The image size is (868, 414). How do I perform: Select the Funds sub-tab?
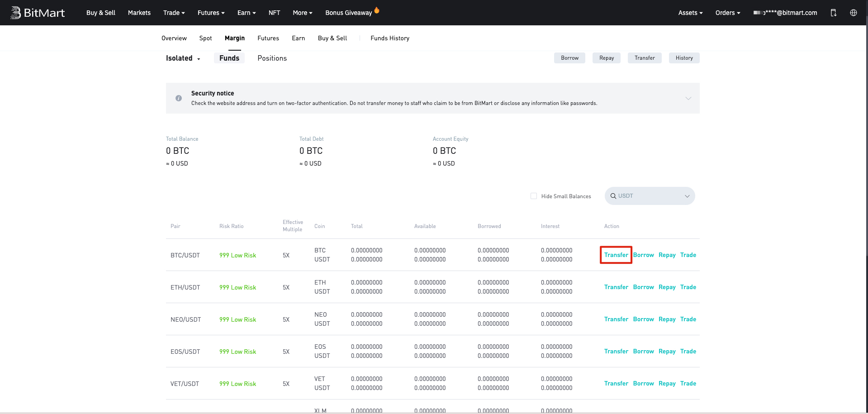click(229, 58)
